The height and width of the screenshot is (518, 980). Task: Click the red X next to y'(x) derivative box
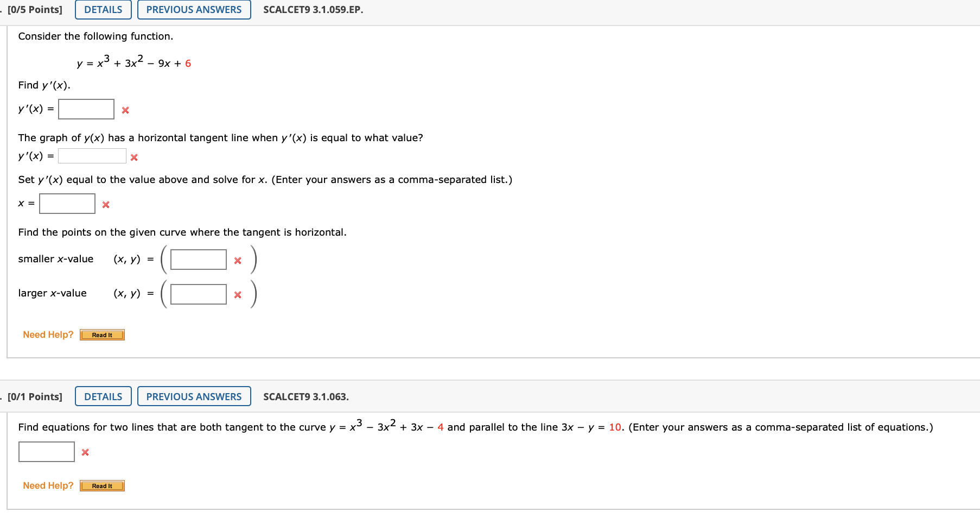coord(125,110)
